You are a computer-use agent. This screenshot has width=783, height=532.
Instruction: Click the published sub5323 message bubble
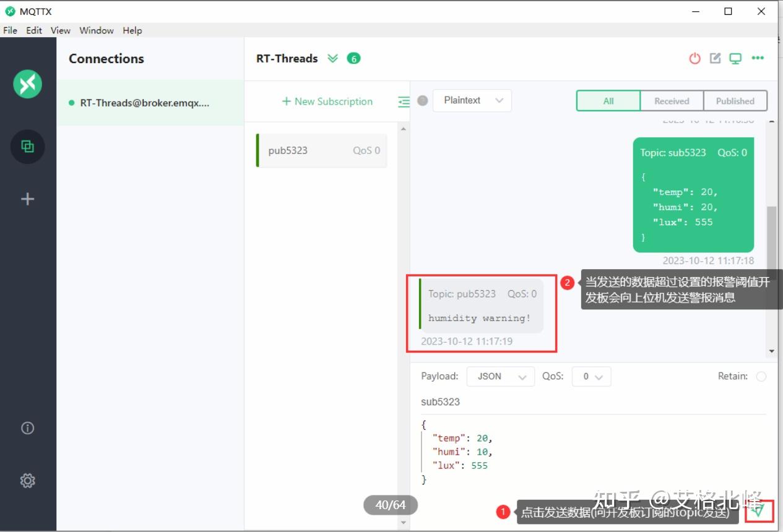point(693,195)
